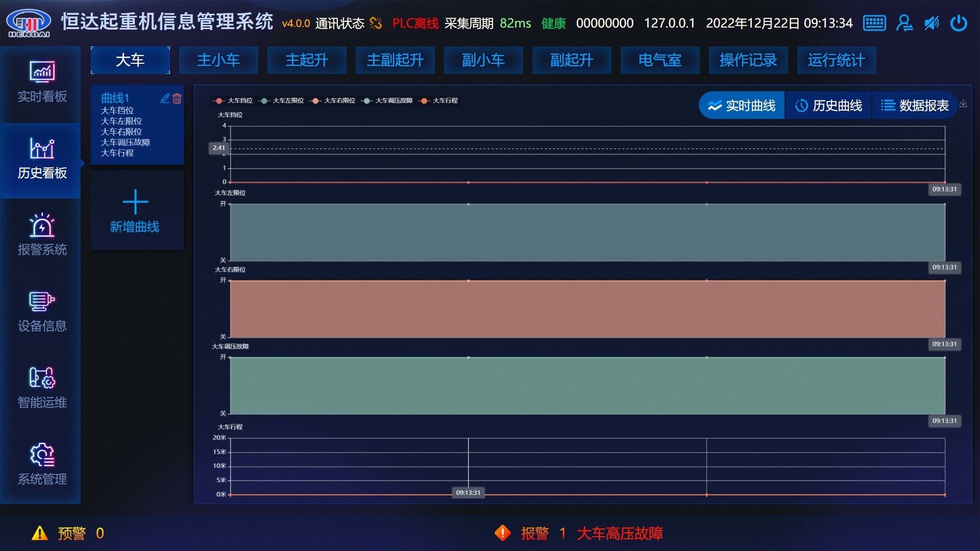Click the 预警 warning triangle icon
Screen dimensions: 980x551
point(39,533)
